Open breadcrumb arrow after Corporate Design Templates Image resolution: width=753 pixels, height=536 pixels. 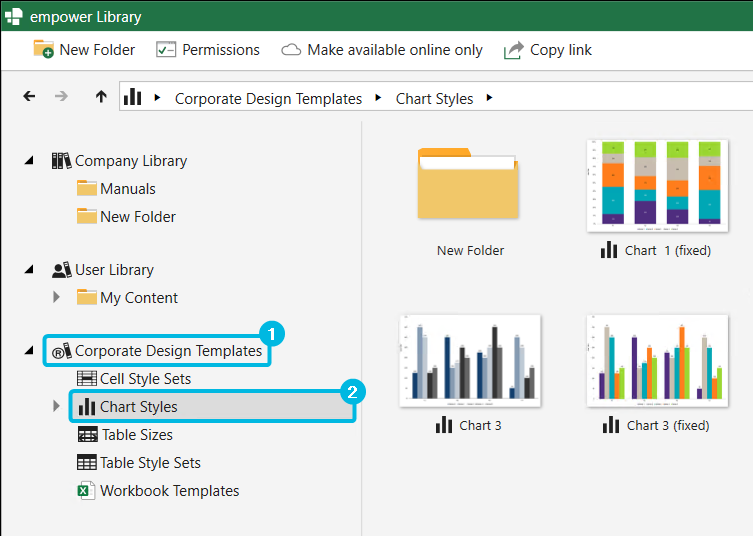coord(378,97)
